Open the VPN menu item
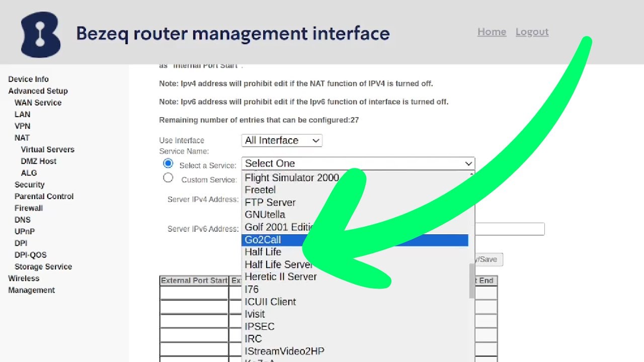The image size is (644, 362). click(22, 126)
